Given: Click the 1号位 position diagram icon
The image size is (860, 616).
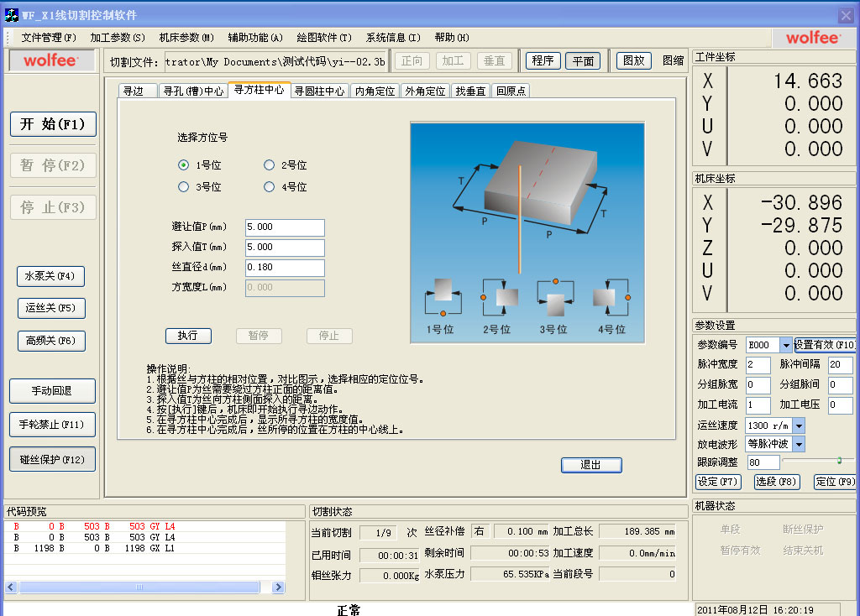Looking at the screenshot, I should [443, 295].
